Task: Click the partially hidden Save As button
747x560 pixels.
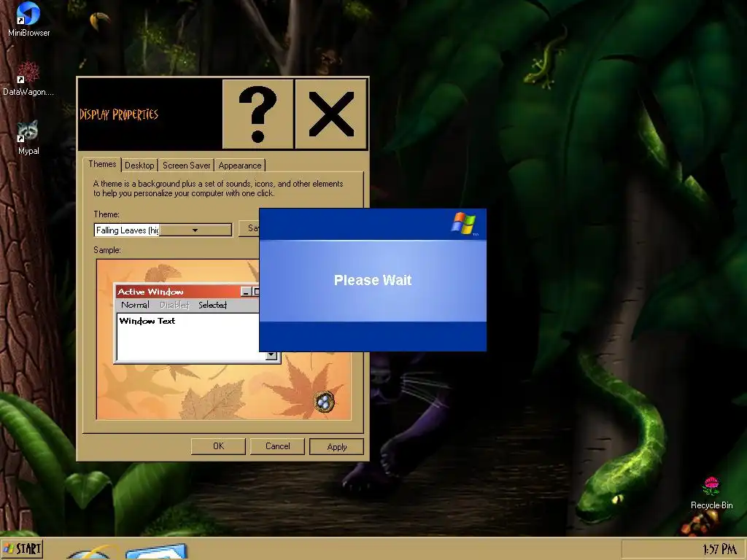Action: tap(249, 228)
